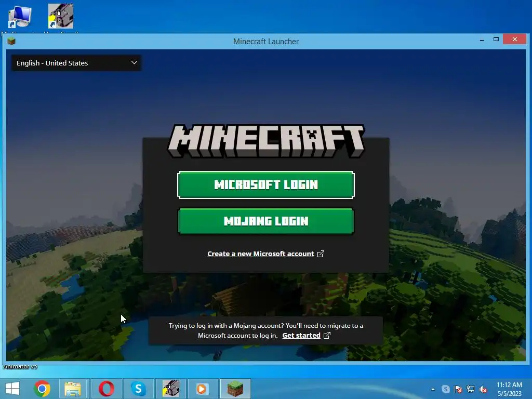This screenshot has height=399, width=532.
Task: Click the muted volume tray icon
Action: (x=483, y=389)
